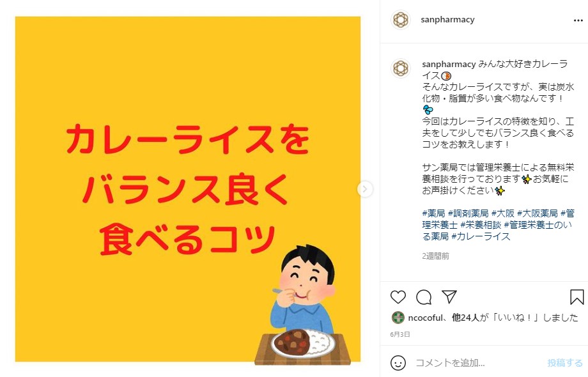Click sanpharmacy avatar in post header
Screen dimensions: 588x377
401,19
